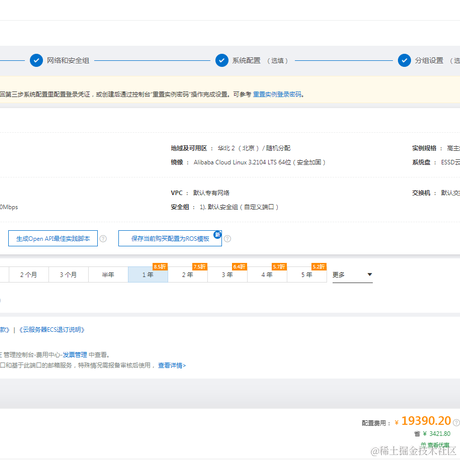The height and width of the screenshot is (460, 460).
Task: Click the 默认安全组 security group value
Action: 239,207
